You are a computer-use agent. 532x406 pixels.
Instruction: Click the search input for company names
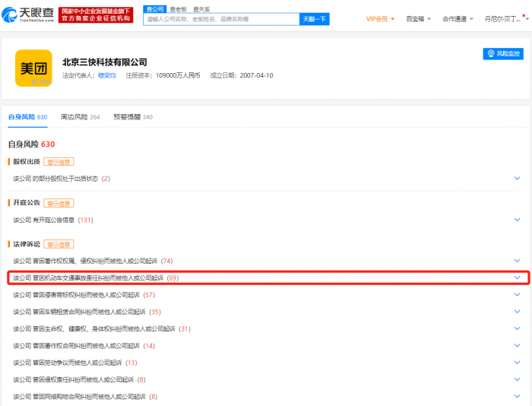click(221, 19)
